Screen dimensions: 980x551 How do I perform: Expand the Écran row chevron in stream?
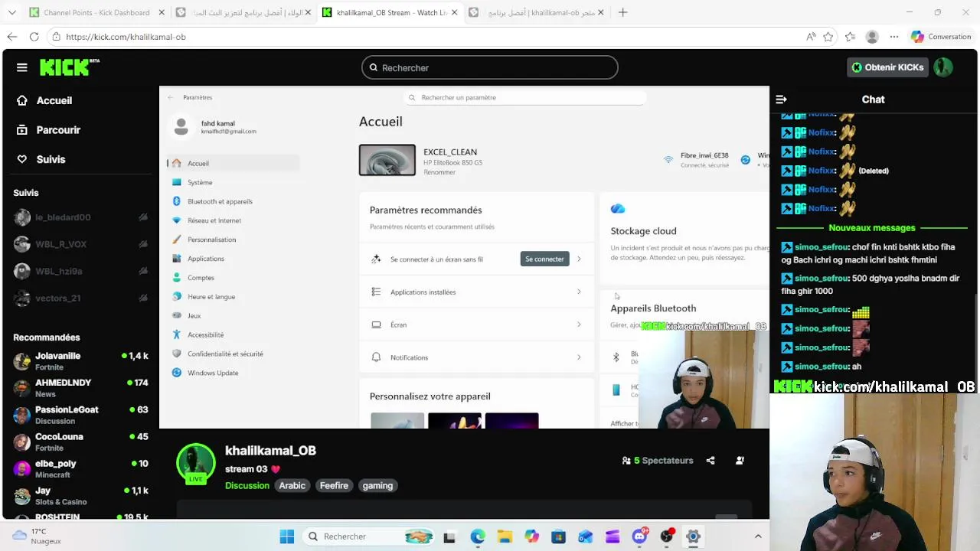(579, 324)
